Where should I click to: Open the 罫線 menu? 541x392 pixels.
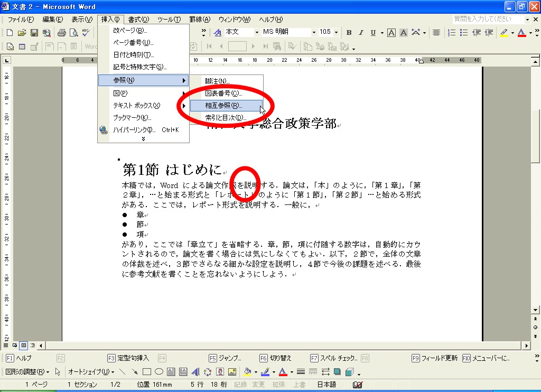[x=199, y=20]
